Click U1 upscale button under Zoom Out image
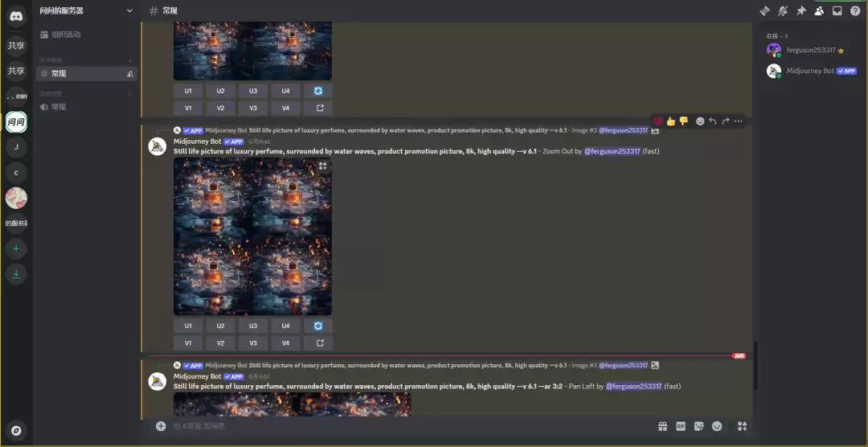The image size is (868, 447). 188,326
